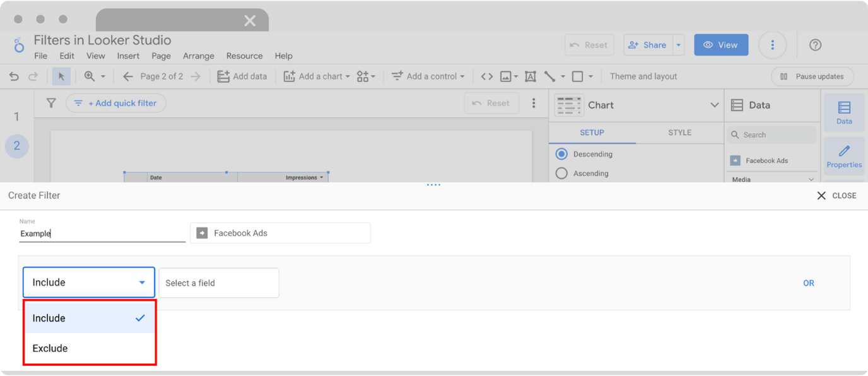The height and width of the screenshot is (376, 868).
Task: Select the Descending sort option
Action: (561, 154)
